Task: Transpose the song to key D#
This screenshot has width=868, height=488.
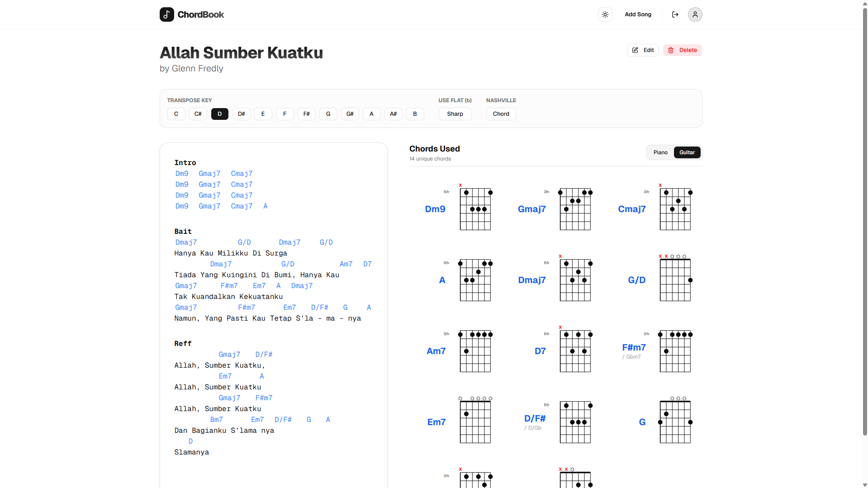Action: (x=242, y=114)
